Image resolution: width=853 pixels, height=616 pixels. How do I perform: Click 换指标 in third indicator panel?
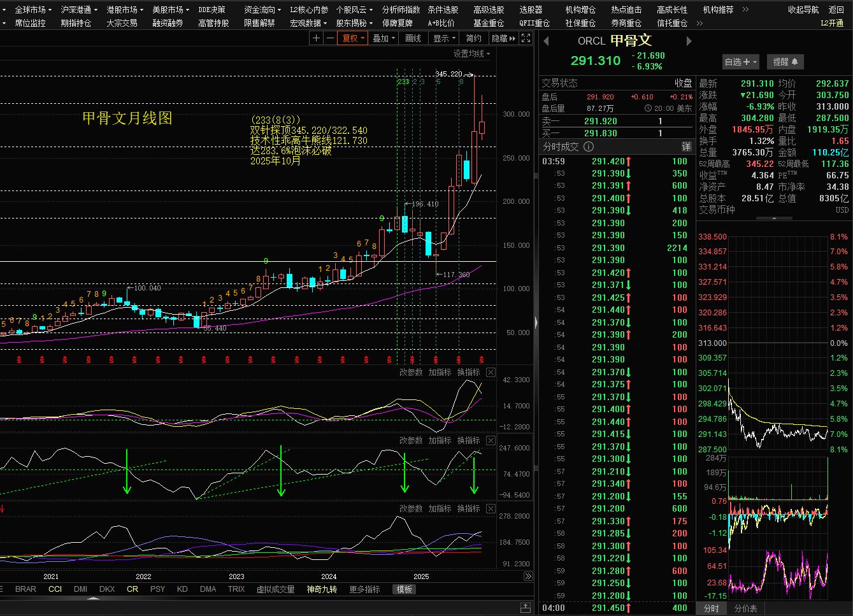point(469,508)
